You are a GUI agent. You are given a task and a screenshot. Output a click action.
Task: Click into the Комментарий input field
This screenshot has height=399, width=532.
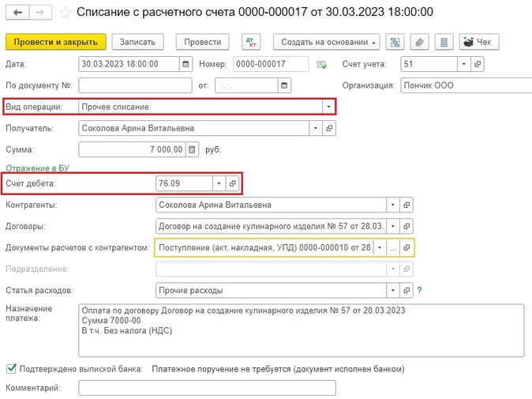207,388
